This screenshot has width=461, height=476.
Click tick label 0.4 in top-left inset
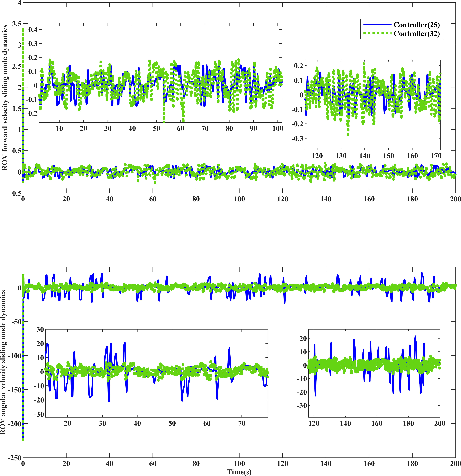(33, 30)
